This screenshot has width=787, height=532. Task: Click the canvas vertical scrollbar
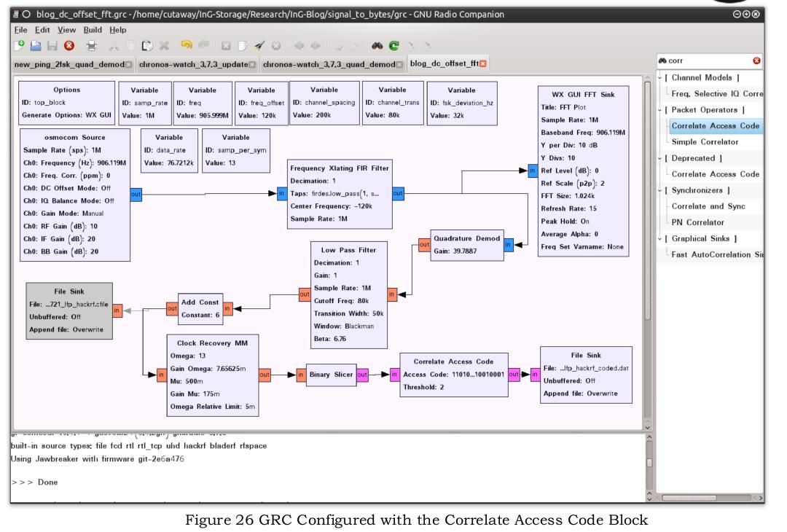pos(648,200)
